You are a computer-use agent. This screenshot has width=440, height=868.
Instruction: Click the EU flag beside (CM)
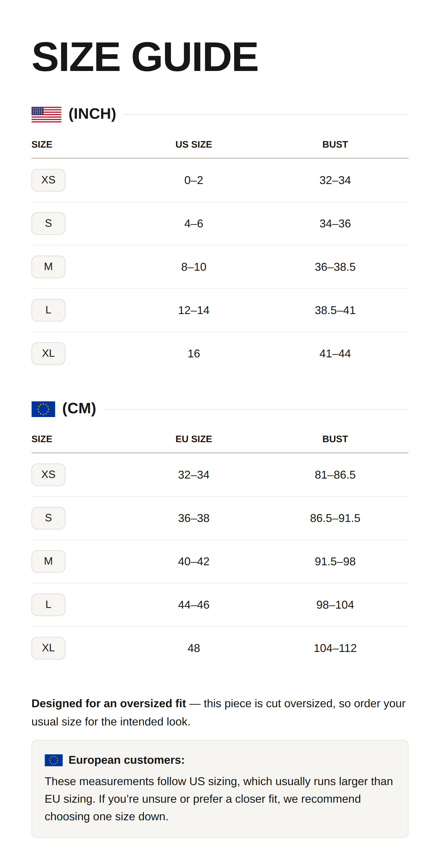(43, 409)
